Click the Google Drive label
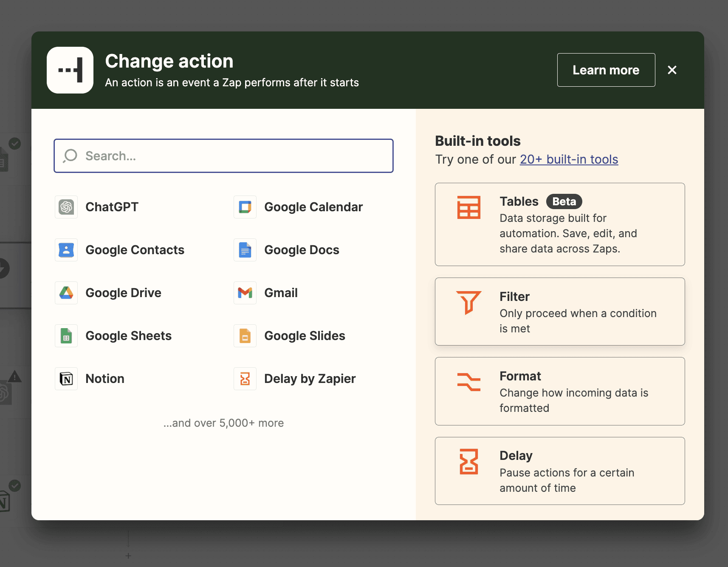Screen dimensions: 728x567 124,293
